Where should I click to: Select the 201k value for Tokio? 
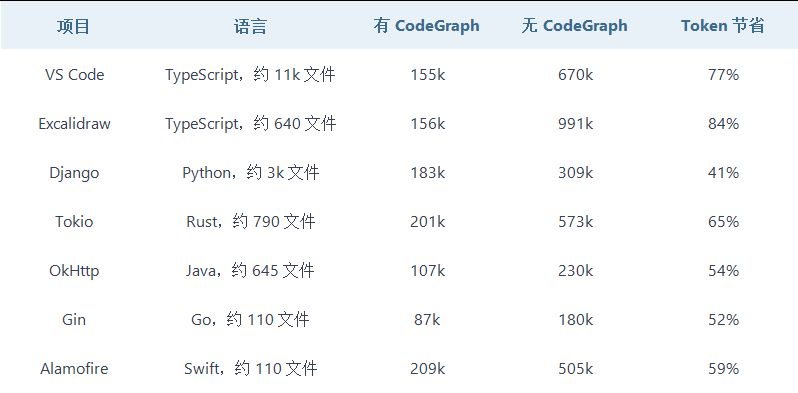[x=428, y=221]
